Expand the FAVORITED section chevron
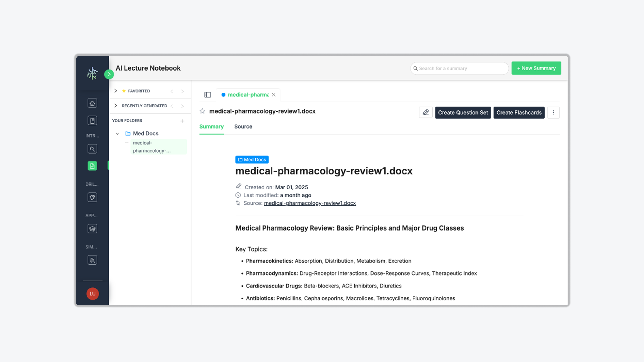This screenshot has width=644, height=362. 116,91
